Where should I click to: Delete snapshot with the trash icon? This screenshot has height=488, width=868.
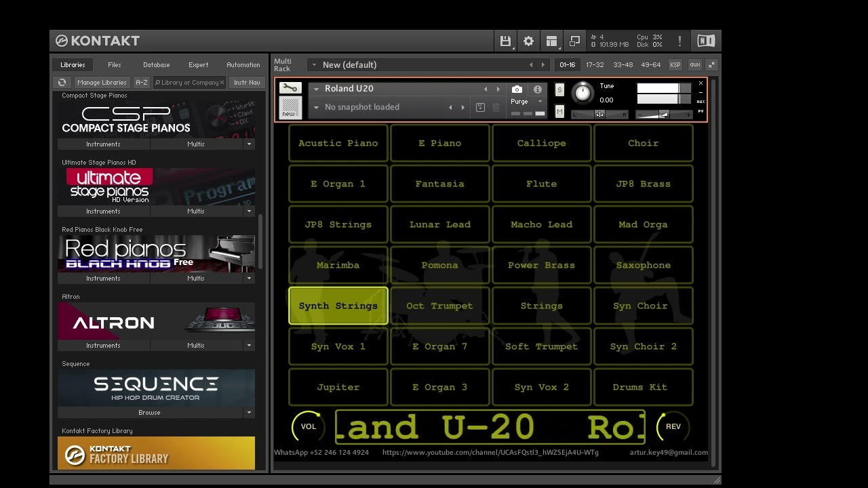pyautogui.click(x=496, y=107)
